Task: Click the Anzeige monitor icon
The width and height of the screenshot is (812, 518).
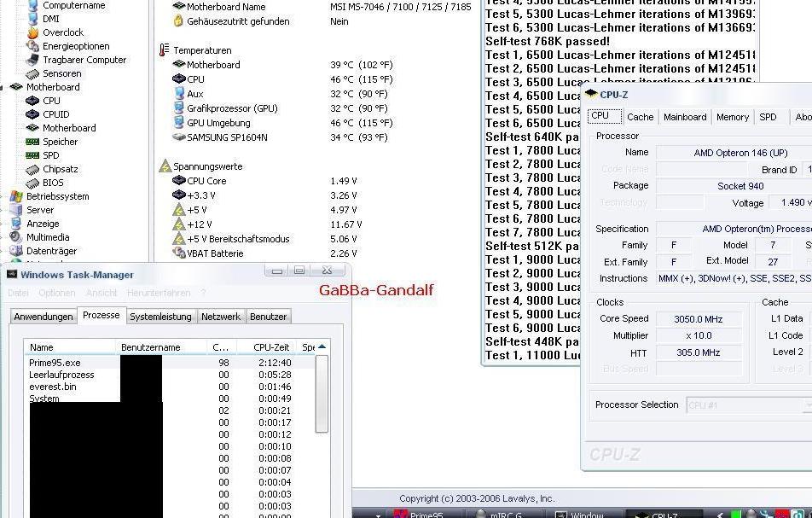Action: point(16,224)
